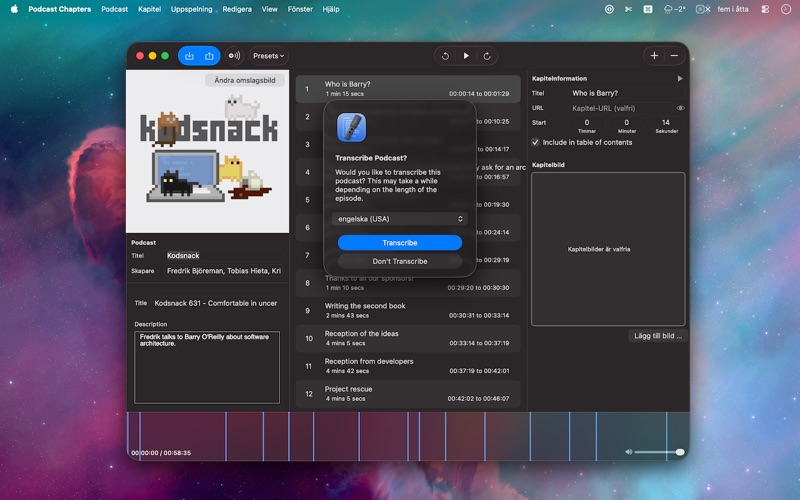800x500 pixels.
Task: Open Control Center from the menu bar
Action: pos(765,9)
